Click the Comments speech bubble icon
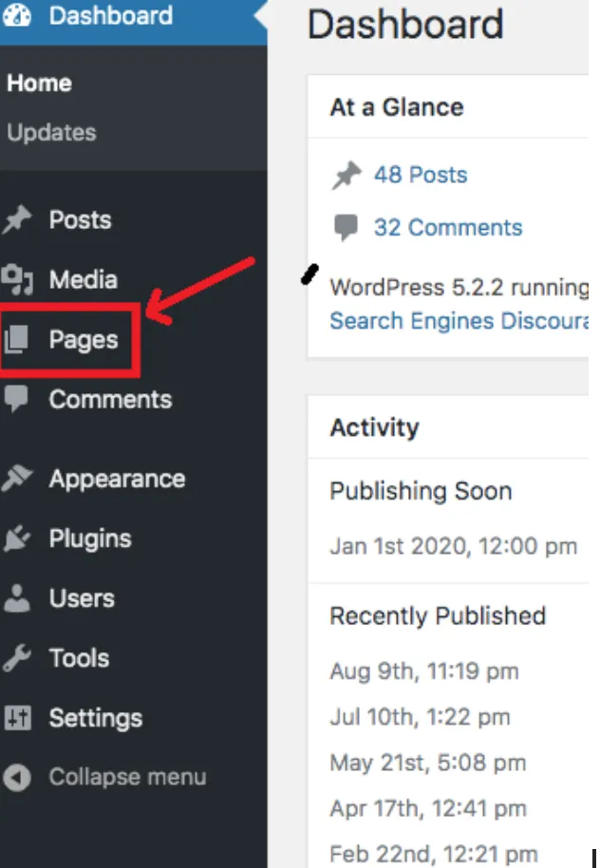The width and height of the screenshot is (600, 868). click(x=17, y=400)
